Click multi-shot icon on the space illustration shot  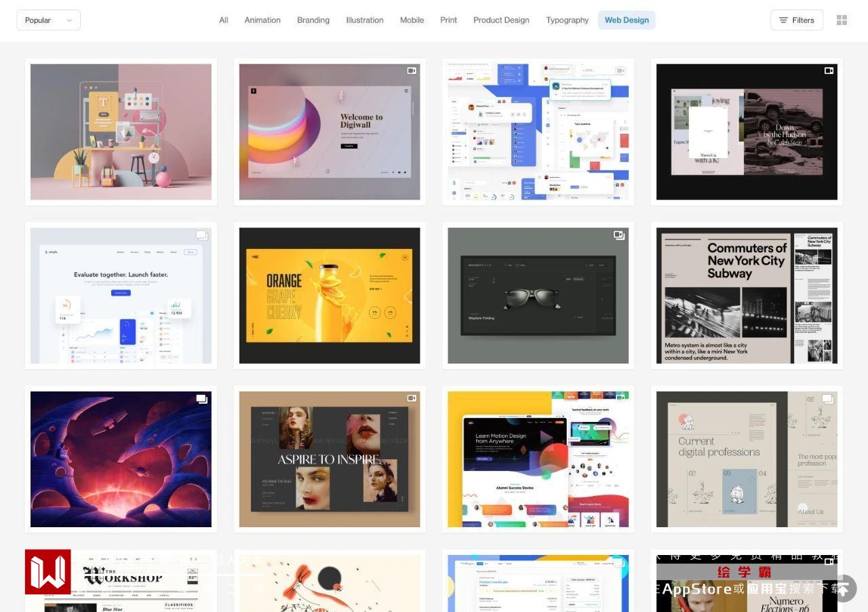(201, 399)
